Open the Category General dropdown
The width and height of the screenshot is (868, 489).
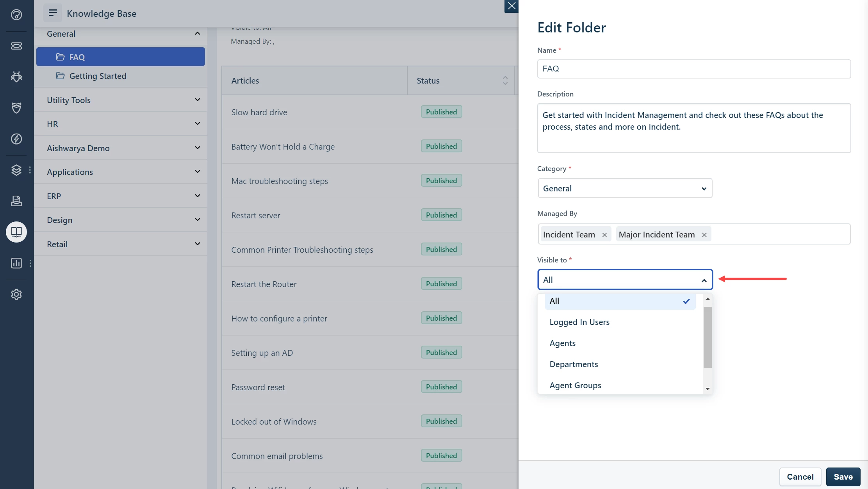coord(625,188)
